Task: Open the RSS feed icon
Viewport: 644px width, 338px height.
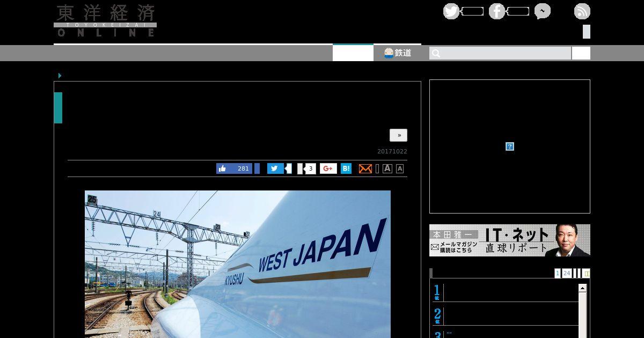Action: coord(582,11)
